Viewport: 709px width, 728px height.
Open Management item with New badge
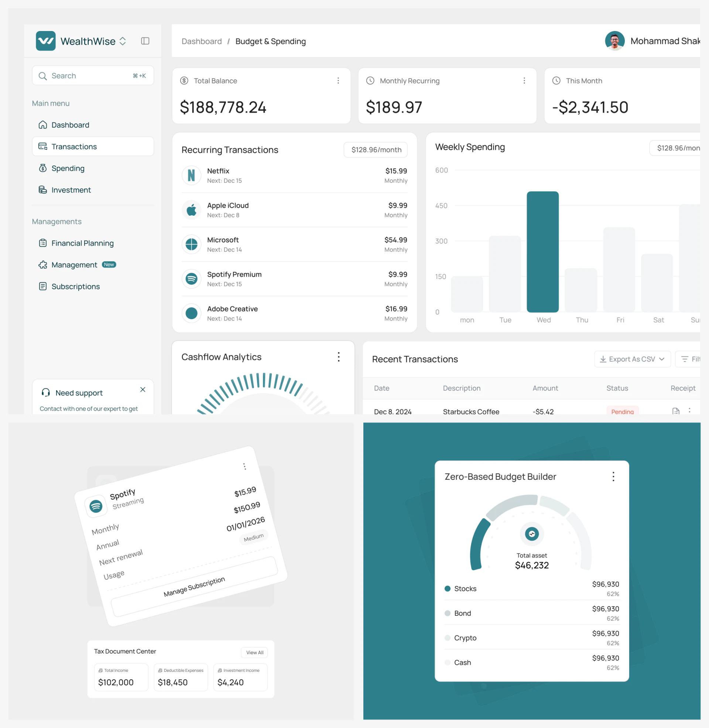point(93,265)
